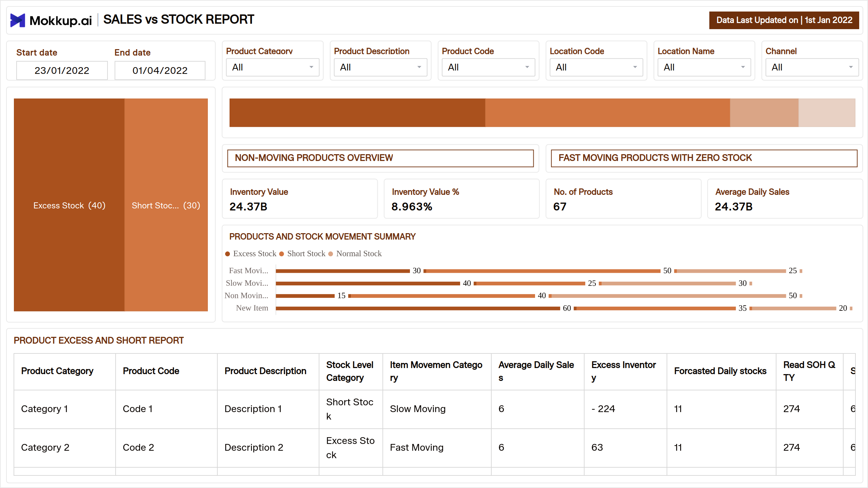
Task: Expand the Location Name dropdown
Action: tap(704, 67)
